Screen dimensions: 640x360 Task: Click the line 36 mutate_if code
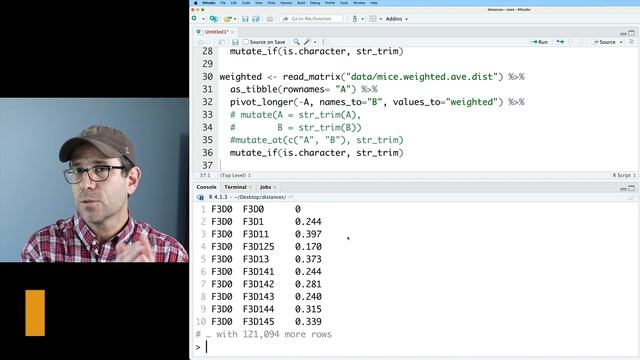click(317, 153)
